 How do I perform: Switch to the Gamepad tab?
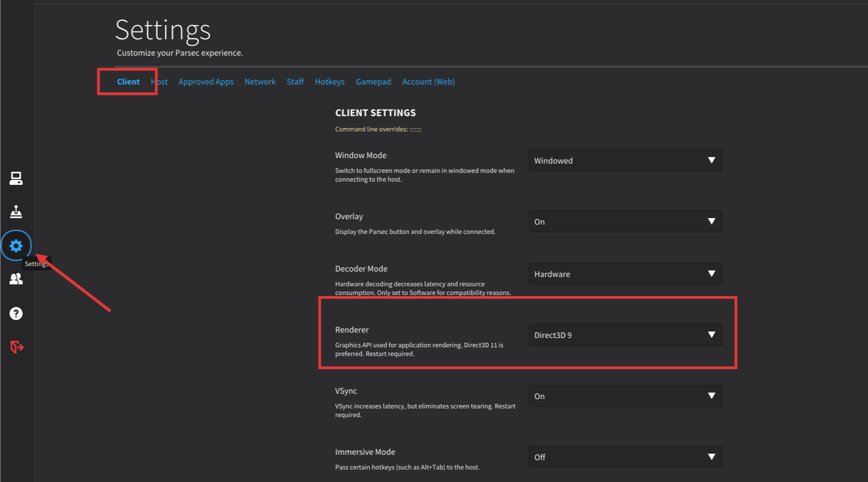pyautogui.click(x=373, y=82)
